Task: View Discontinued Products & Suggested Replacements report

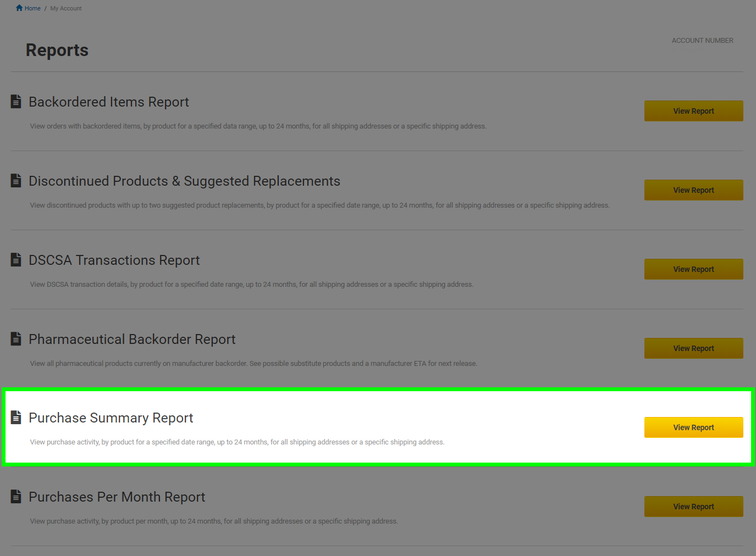Action: click(693, 190)
